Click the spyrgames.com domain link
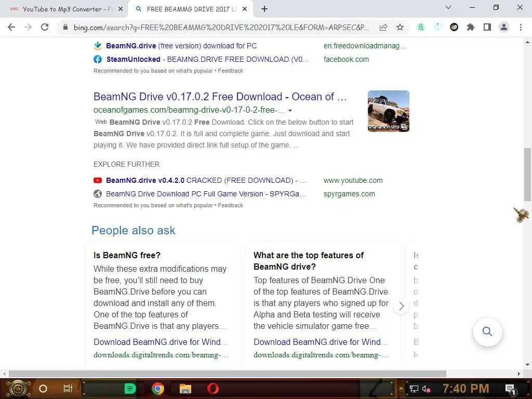This screenshot has height=399, width=532. pos(349,194)
